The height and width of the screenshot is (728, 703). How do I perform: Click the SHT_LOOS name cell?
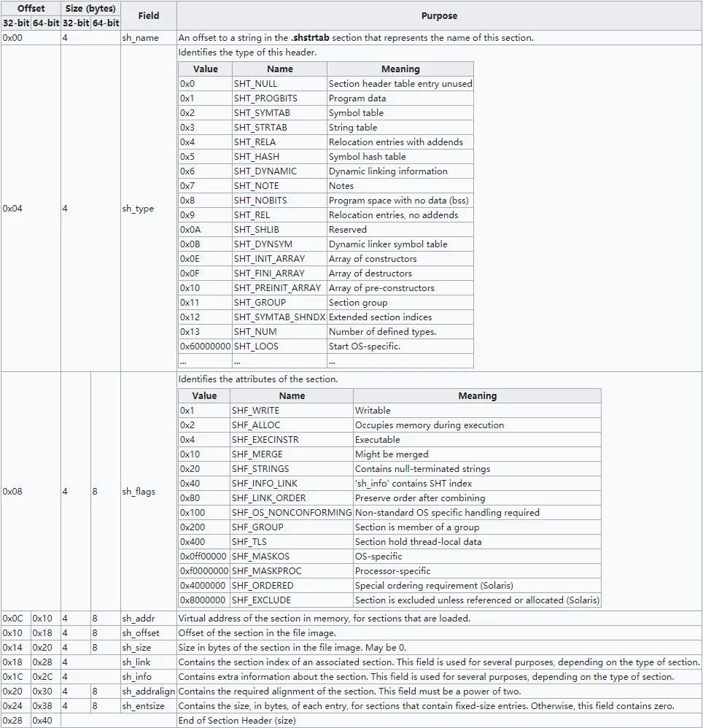279,346
